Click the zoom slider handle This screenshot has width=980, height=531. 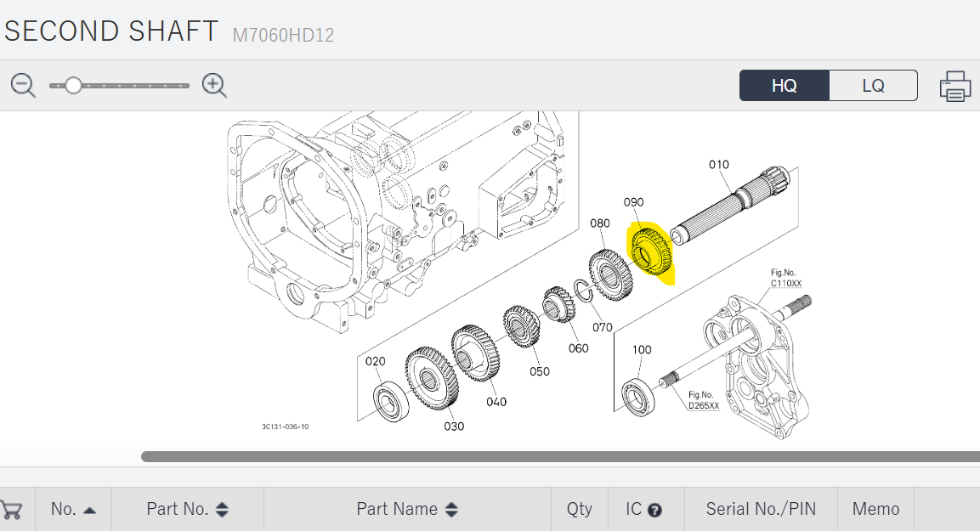tap(74, 85)
